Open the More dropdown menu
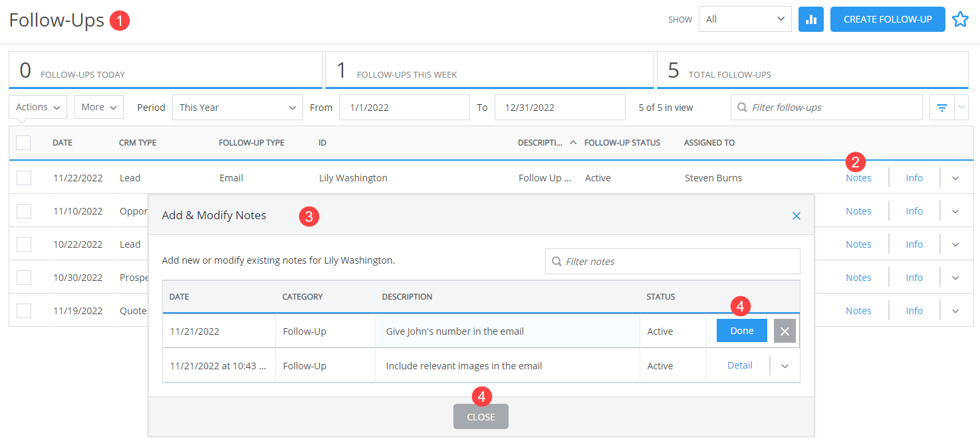The width and height of the screenshot is (980, 445). [99, 108]
